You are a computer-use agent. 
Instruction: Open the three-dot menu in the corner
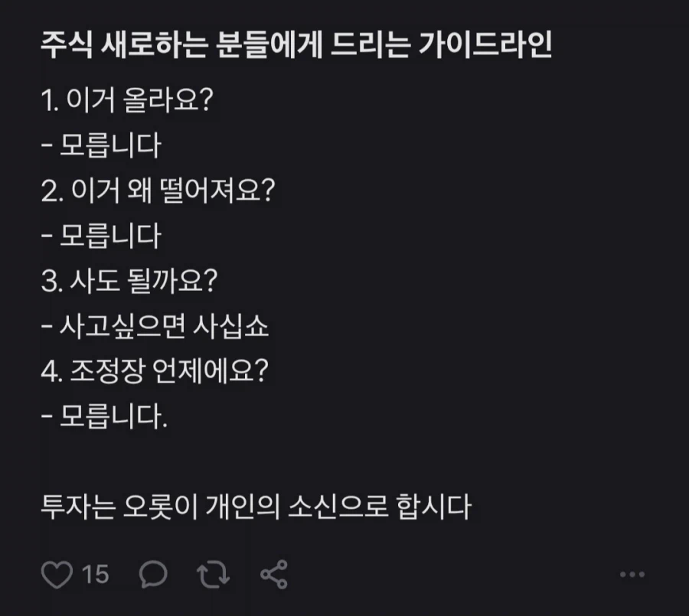[x=630, y=572]
